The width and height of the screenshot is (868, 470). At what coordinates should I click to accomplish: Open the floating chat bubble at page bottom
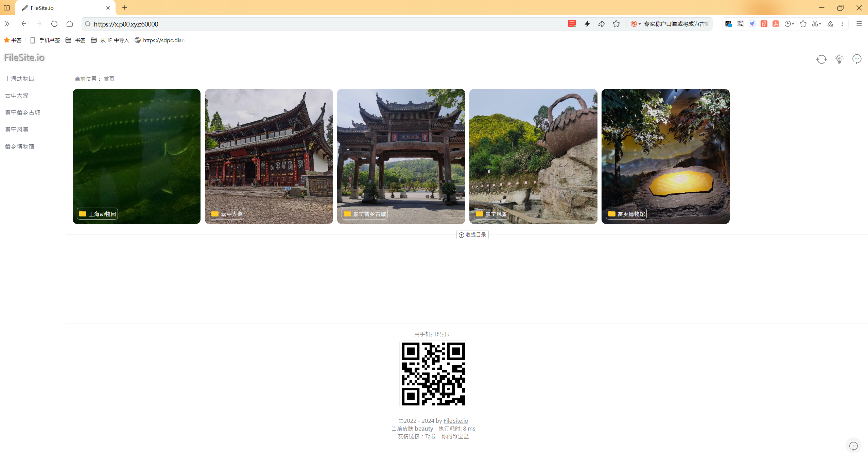[x=853, y=446]
